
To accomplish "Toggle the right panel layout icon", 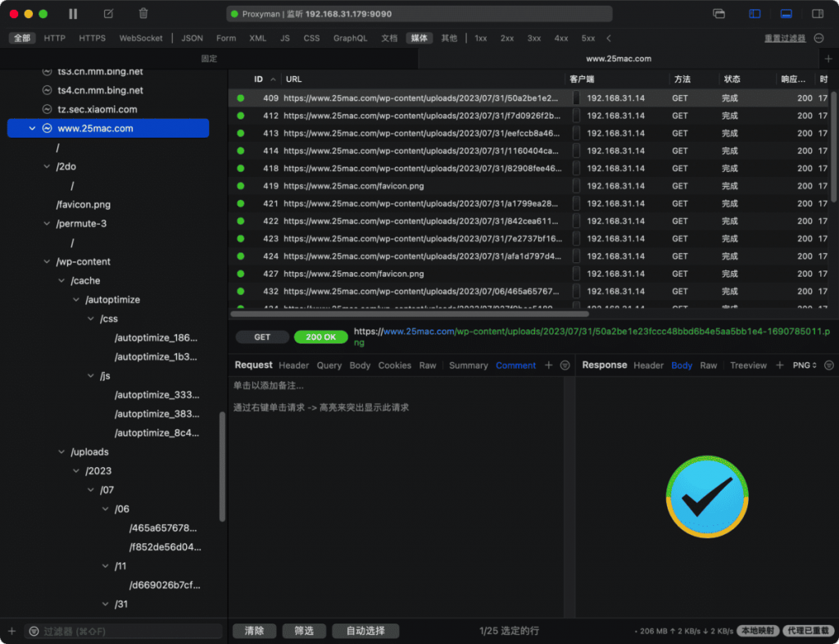I will coord(817,14).
